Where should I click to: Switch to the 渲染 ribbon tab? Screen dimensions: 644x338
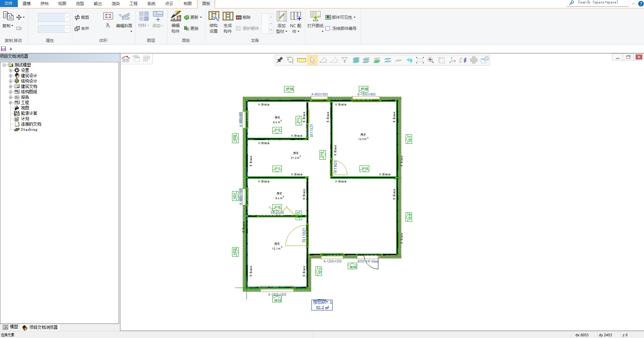click(116, 3)
